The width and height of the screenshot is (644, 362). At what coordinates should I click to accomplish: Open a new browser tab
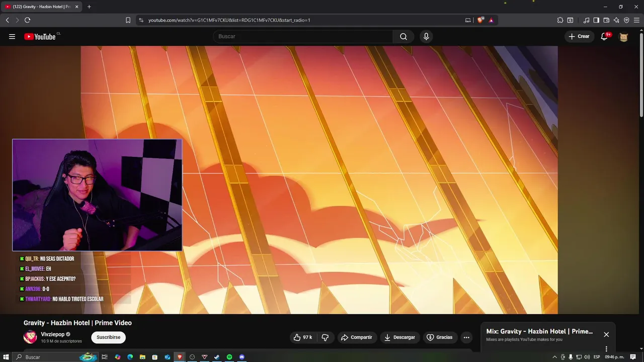[x=89, y=7]
